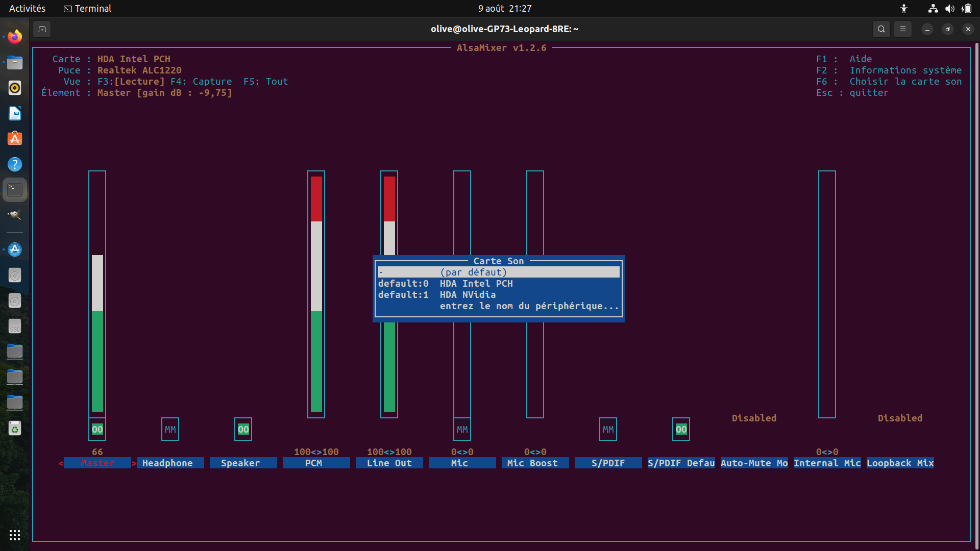The image size is (980, 551).
Task: Open the Files manager dock icon
Action: pos(15,62)
